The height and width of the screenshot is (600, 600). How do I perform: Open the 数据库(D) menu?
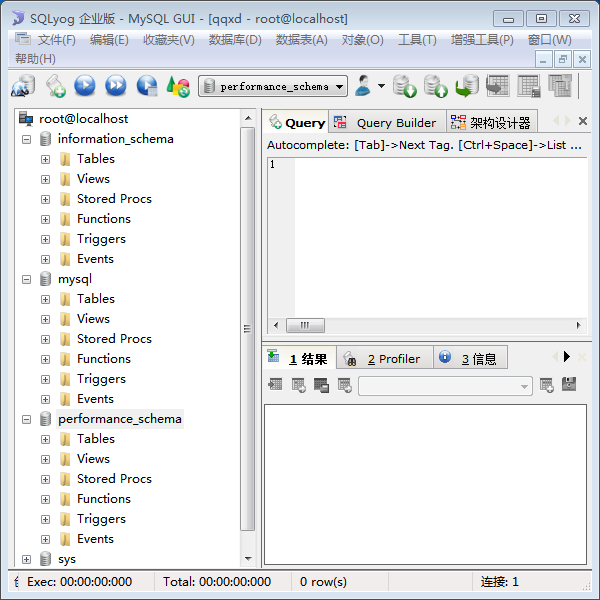click(x=235, y=39)
